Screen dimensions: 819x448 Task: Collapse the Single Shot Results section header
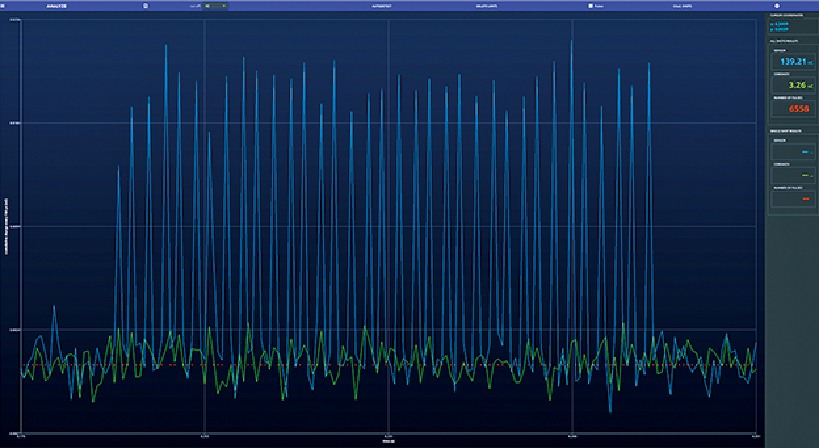point(791,132)
